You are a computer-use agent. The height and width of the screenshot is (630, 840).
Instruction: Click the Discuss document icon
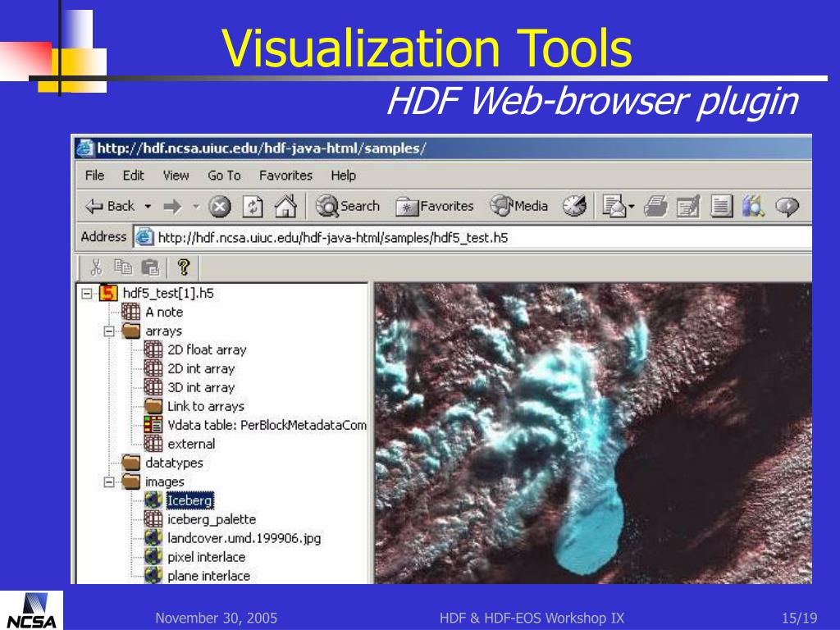coord(721,206)
